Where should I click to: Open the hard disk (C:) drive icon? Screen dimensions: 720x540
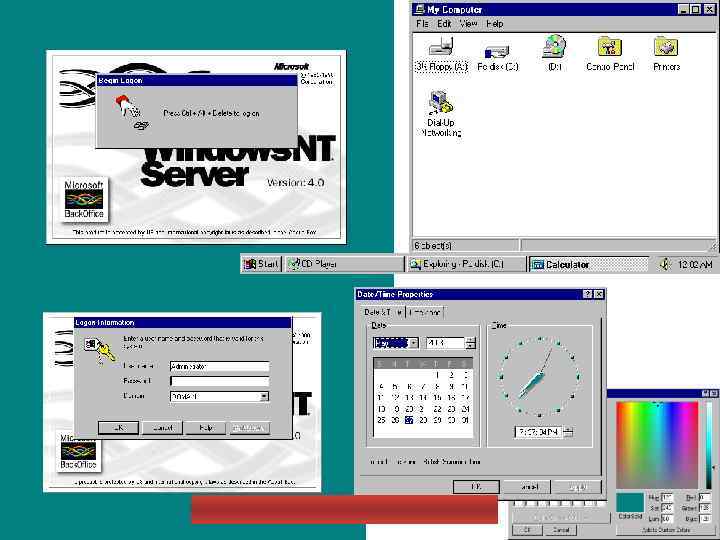(x=497, y=57)
